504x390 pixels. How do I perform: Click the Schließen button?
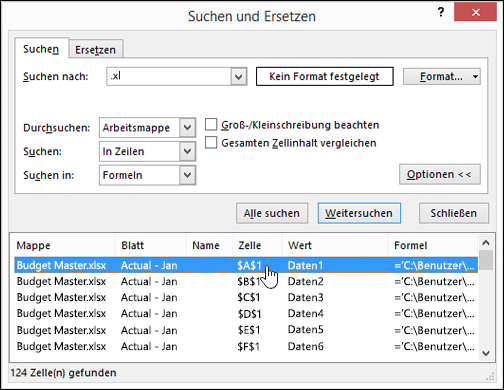(454, 213)
